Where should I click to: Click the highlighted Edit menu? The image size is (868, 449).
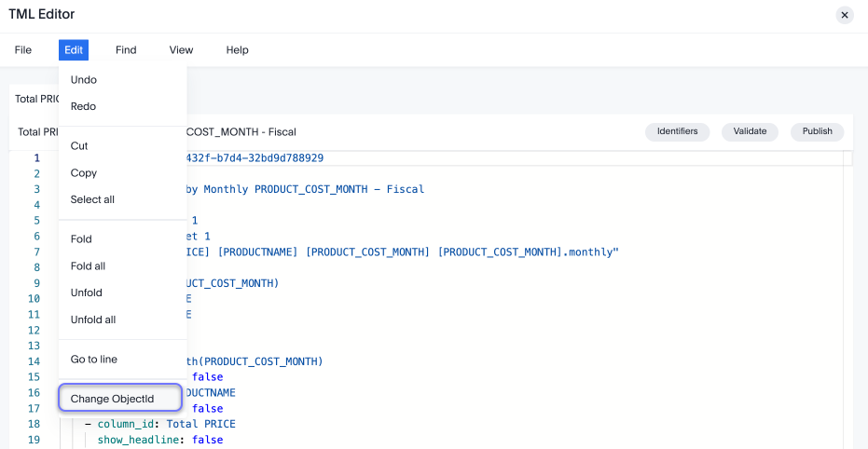74,50
